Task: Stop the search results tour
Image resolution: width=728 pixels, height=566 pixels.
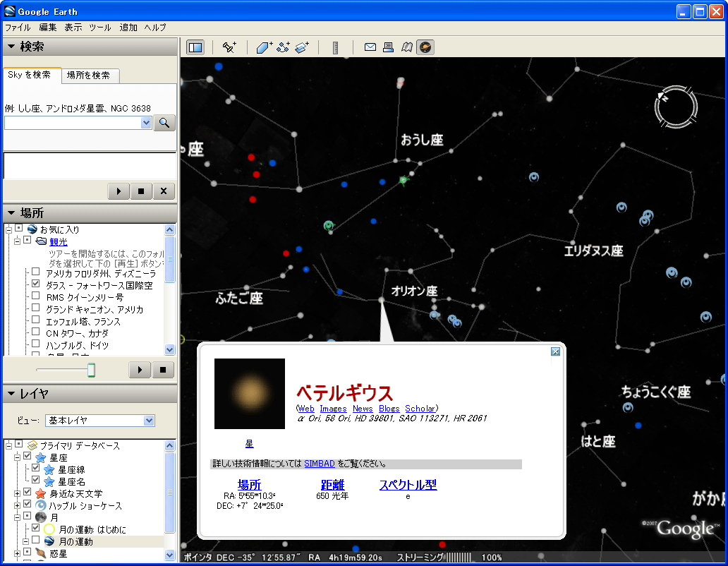Action: click(x=141, y=191)
